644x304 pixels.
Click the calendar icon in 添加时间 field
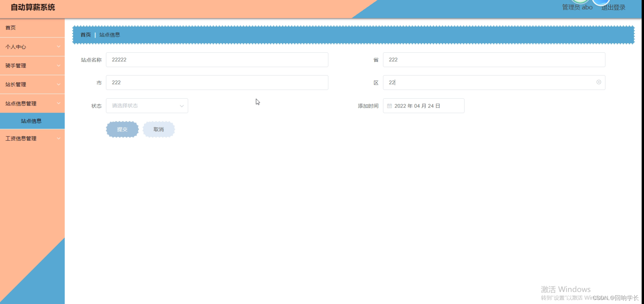click(x=389, y=105)
